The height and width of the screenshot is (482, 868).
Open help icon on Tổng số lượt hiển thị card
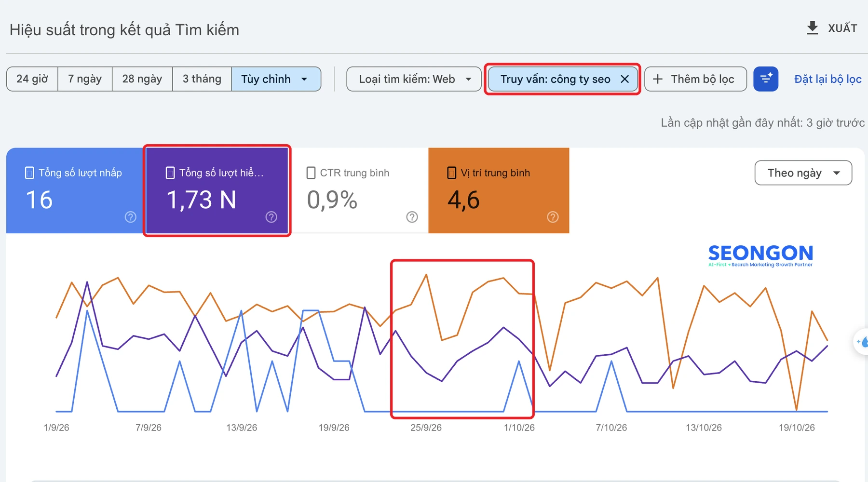271,217
